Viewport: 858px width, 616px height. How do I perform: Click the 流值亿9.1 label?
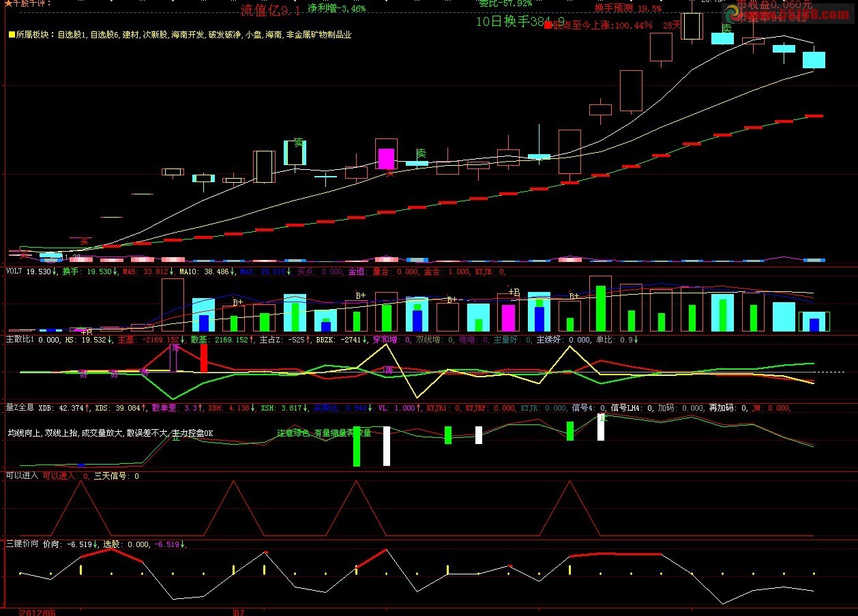pos(271,11)
